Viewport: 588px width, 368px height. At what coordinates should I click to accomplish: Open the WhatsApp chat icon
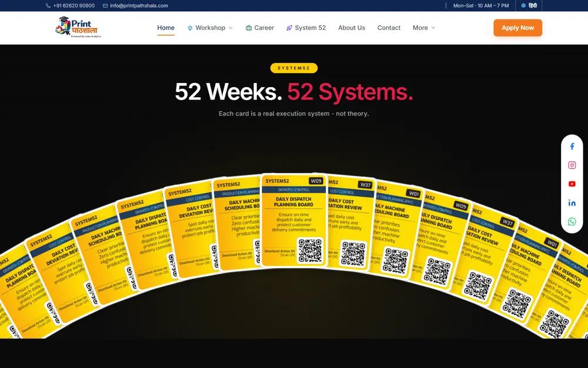coord(572,221)
